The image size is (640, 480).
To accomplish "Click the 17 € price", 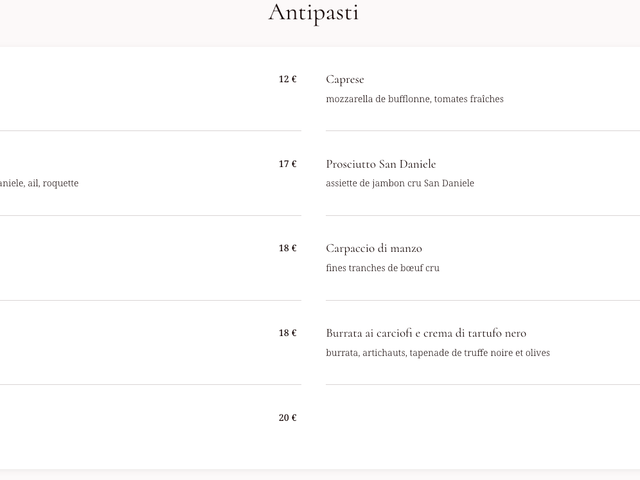I will click(287, 164).
